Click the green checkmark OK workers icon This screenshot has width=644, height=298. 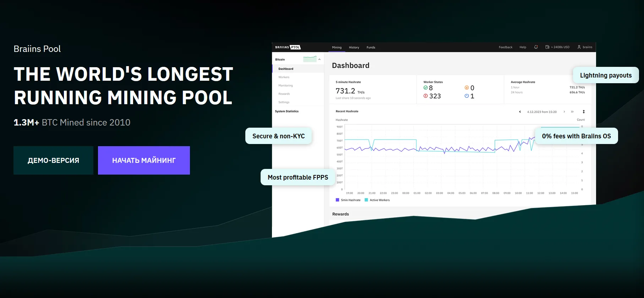click(x=426, y=88)
